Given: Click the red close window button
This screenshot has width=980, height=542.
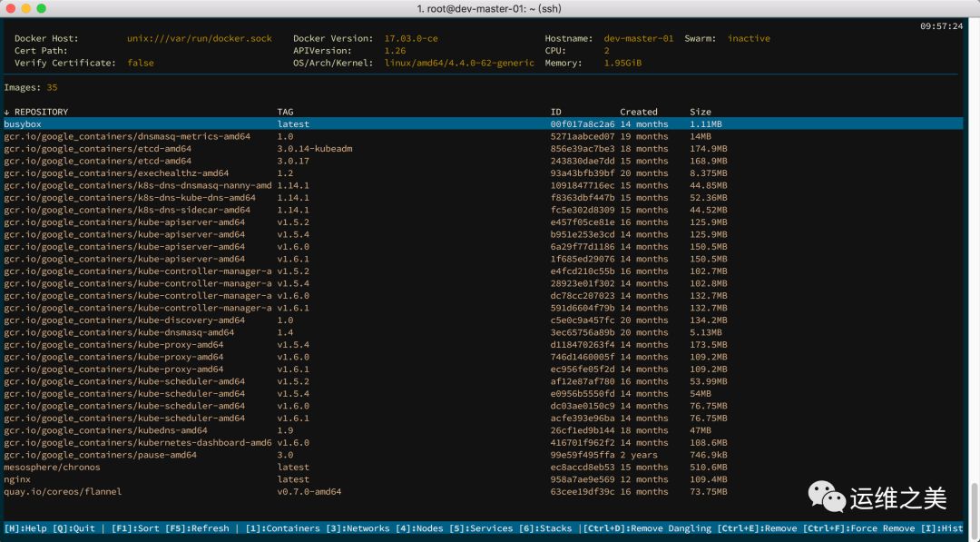Looking at the screenshot, I should tap(11, 8).
